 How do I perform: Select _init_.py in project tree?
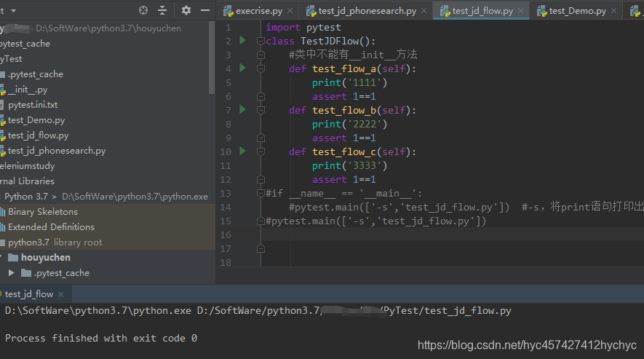(x=28, y=90)
